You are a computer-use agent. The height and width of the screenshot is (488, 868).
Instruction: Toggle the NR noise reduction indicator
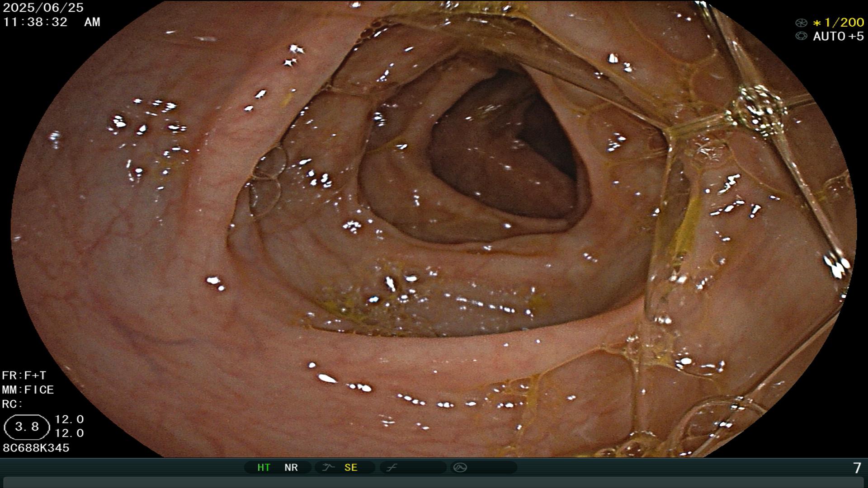point(291,467)
